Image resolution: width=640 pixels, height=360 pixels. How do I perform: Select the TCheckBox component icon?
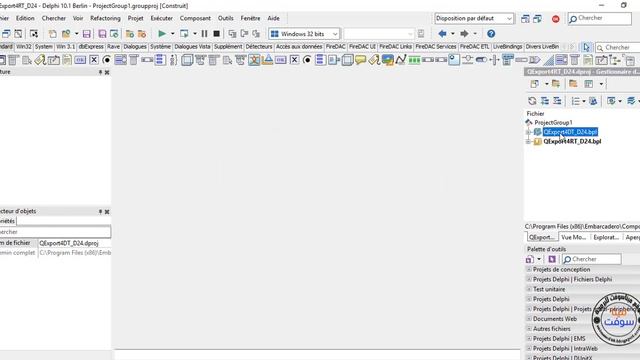coord(94,60)
